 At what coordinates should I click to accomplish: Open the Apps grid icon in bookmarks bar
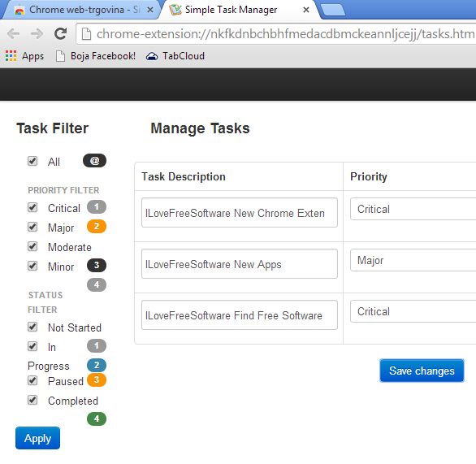(x=11, y=56)
